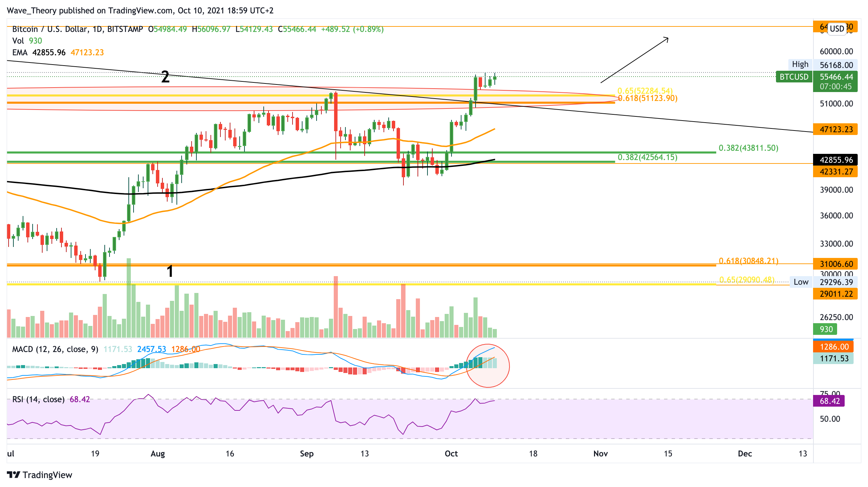Select the 0.382(43811.50) Fibonacci label
Image resolution: width=868 pixels, height=487 pixels.
click(748, 148)
